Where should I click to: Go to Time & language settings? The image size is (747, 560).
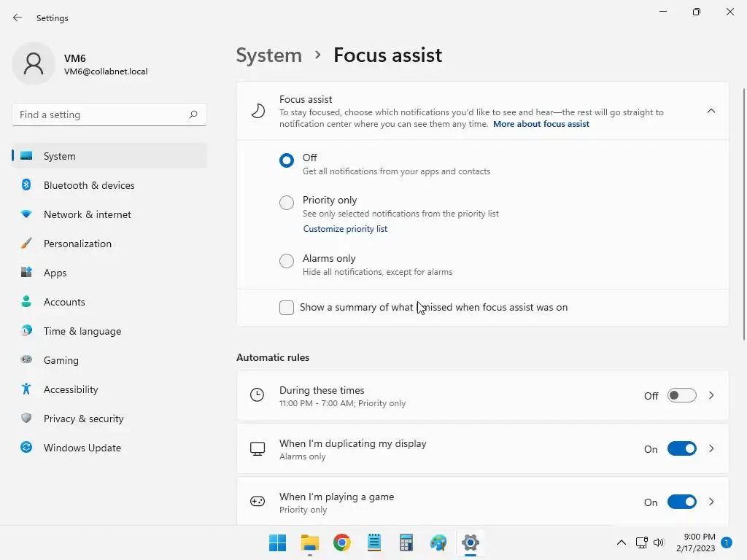pos(82,331)
